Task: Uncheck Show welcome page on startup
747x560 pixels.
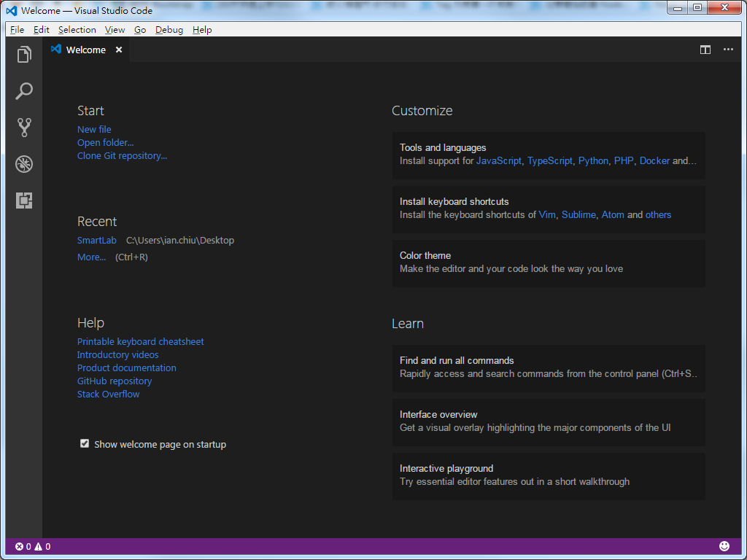Action: [x=85, y=443]
